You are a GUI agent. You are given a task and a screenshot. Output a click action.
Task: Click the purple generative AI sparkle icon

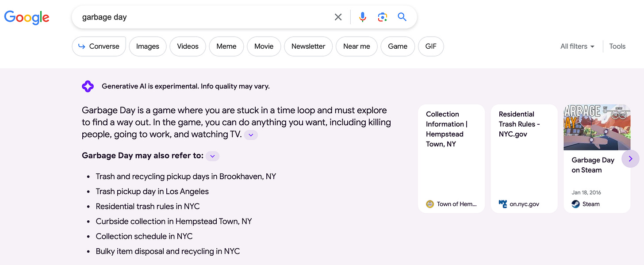(x=88, y=86)
